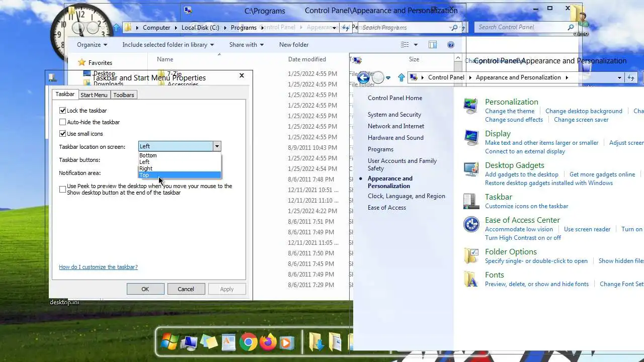Open Change desktop background link

584,111
